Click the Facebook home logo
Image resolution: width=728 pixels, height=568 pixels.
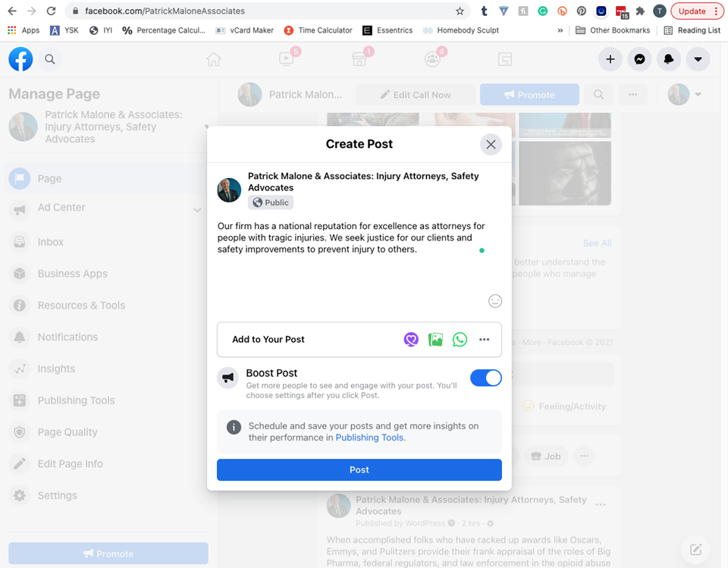(x=20, y=59)
